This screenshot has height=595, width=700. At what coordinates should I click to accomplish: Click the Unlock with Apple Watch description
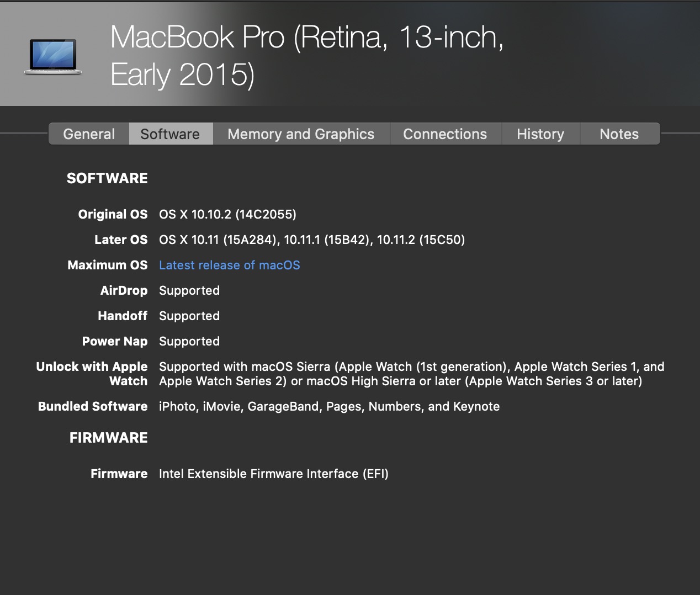pyautogui.click(x=411, y=374)
